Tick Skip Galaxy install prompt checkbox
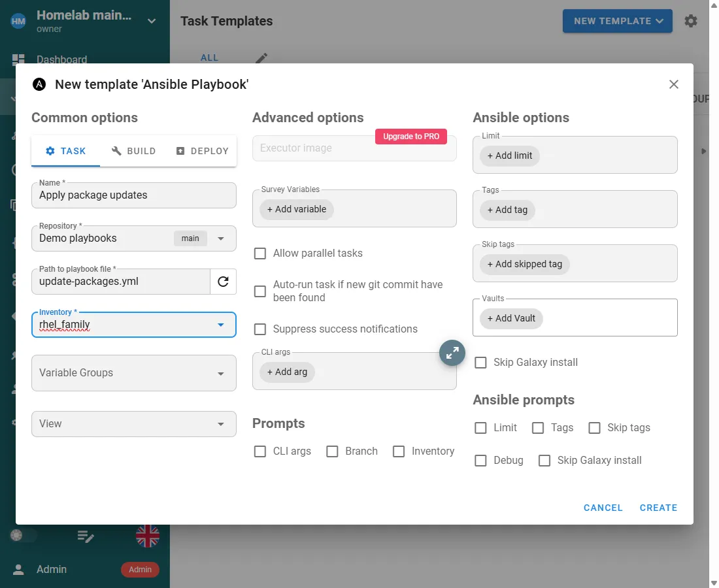Image resolution: width=719 pixels, height=588 pixels. (544, 460)
